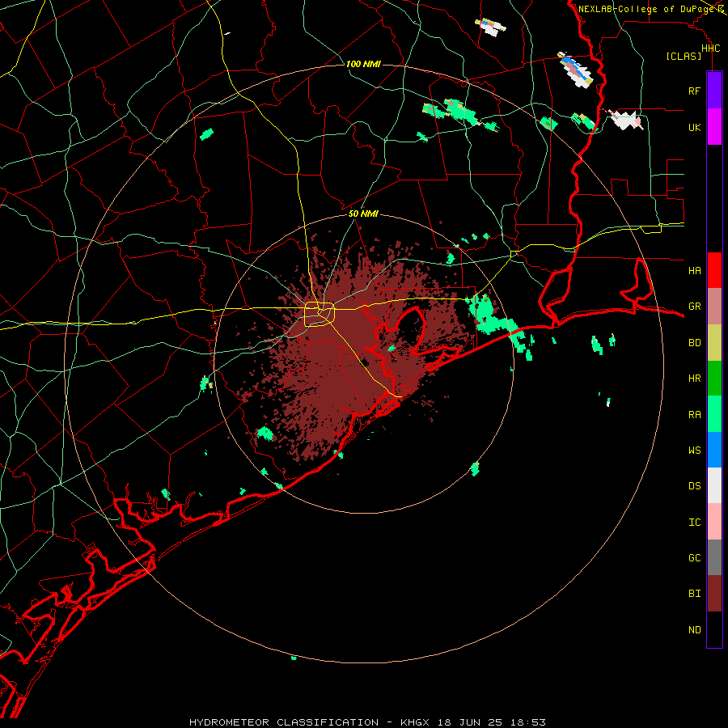Image resolution: width=728 pixels, height=728 pixels.
Task: Click the 'HHC' product label
Action: [x=710, y=49]
